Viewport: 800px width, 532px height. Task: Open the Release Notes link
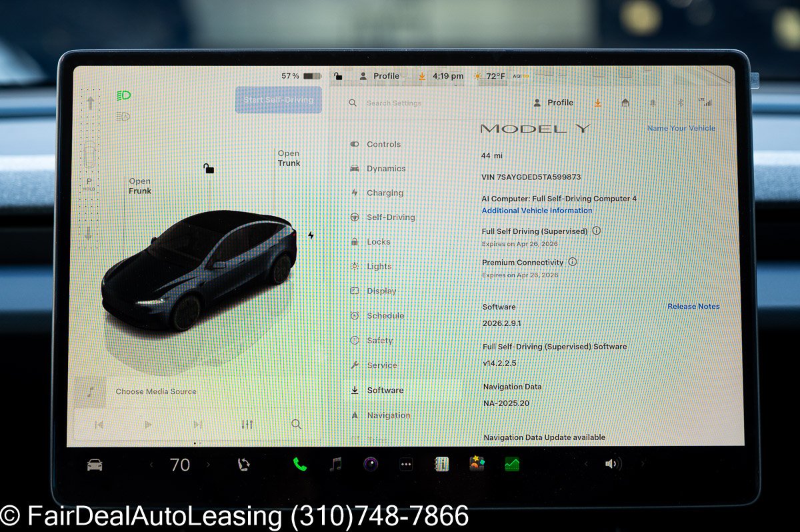[x=692, y=306]
